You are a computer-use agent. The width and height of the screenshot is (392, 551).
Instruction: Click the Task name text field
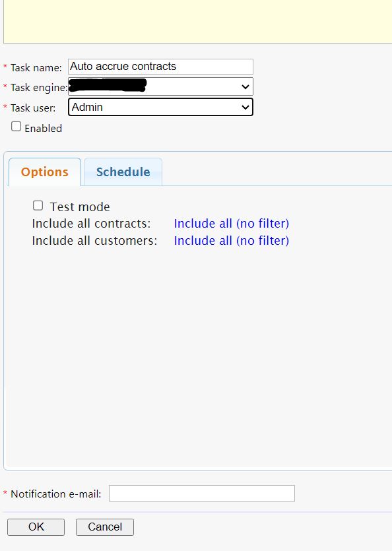(x=160, y=67)
